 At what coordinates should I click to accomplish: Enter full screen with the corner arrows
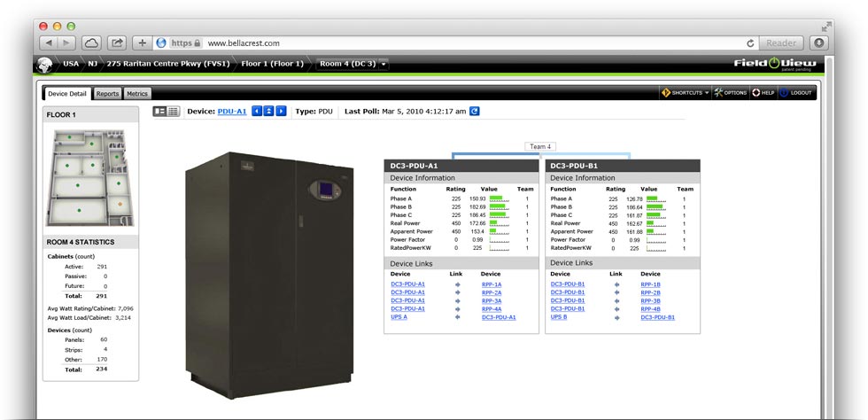coord(826,26)
